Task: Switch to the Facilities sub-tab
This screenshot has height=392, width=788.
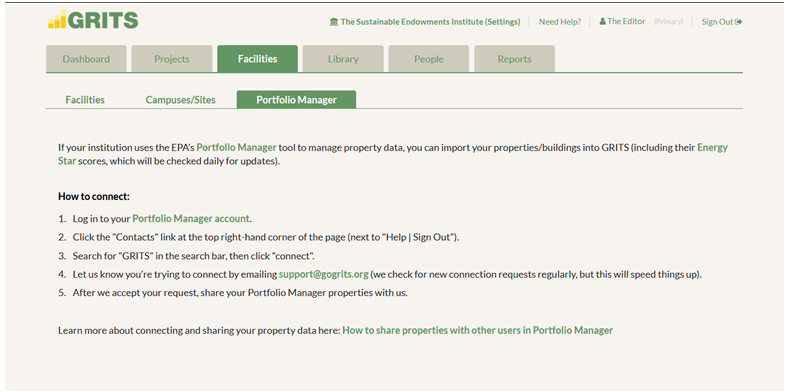Action: point(85,100)
